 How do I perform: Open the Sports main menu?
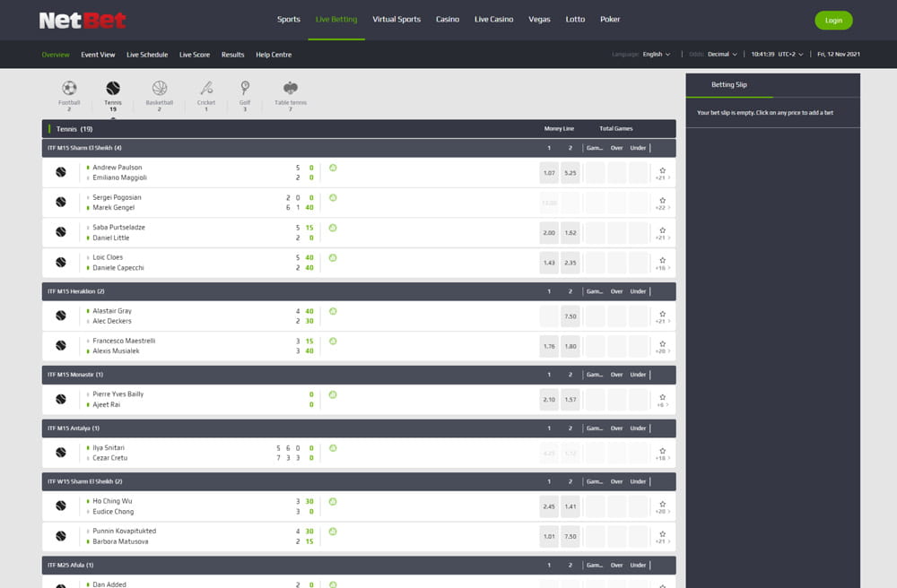[x=288, y=20]
